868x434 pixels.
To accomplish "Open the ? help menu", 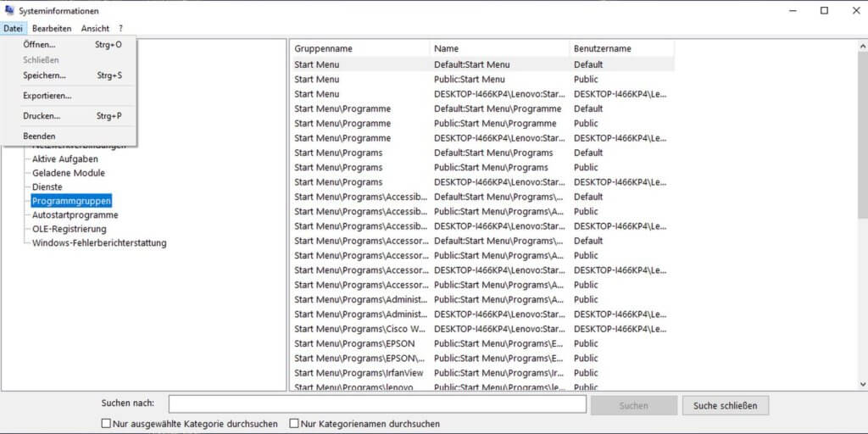I will tap(120, 28).
